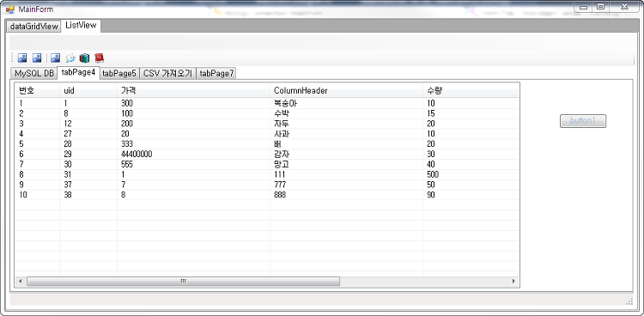Click the ColumnHeader column header

[x=347, y=91]
